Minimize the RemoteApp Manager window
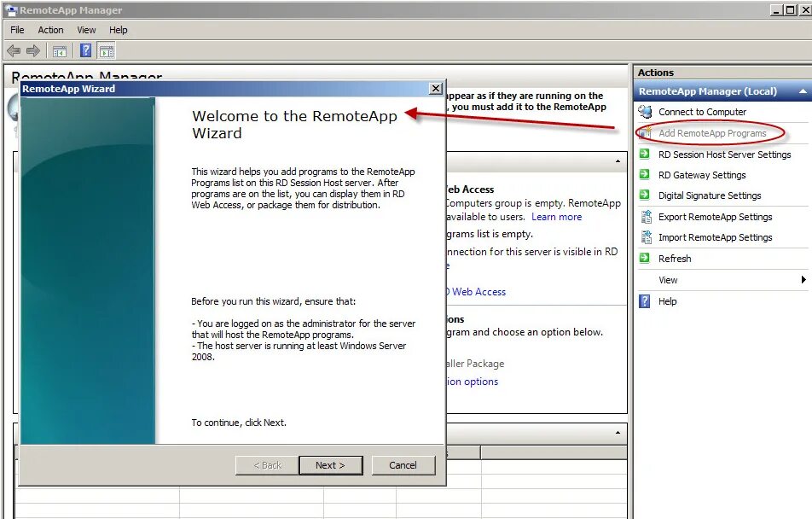 (776, 10)
